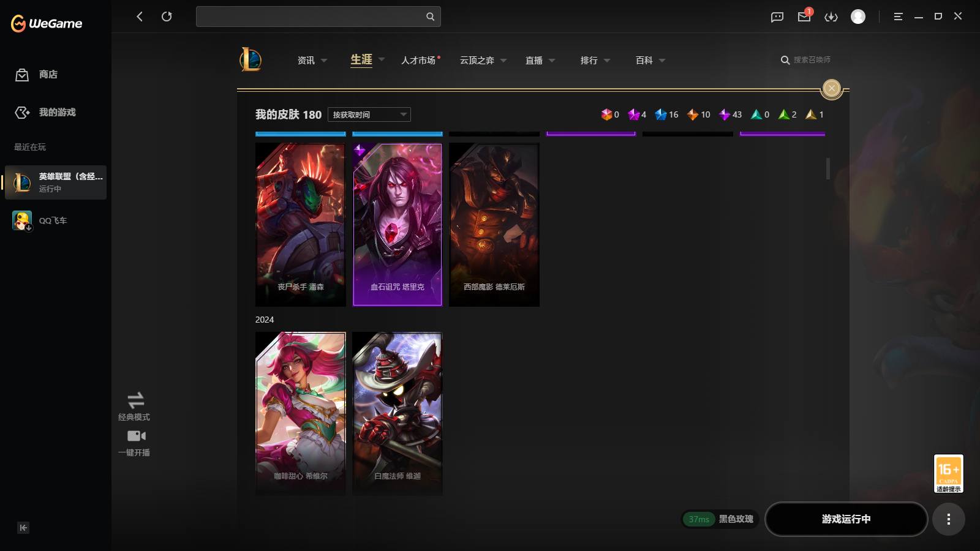Open the chat messages icon
The height and width of the screenshot is (551, 980).
point(777,17)
